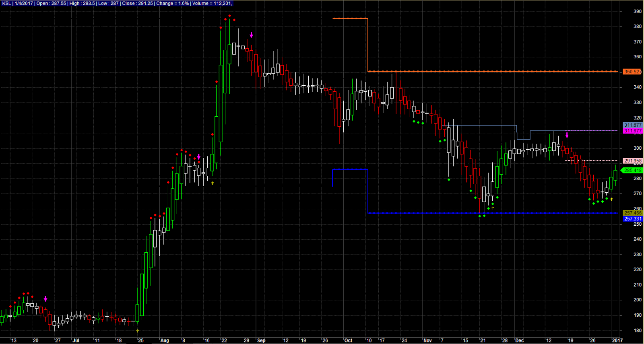Screen dimensions: 644x344
Task: Click the Jul label on the date axis
Action: (76, 340)
